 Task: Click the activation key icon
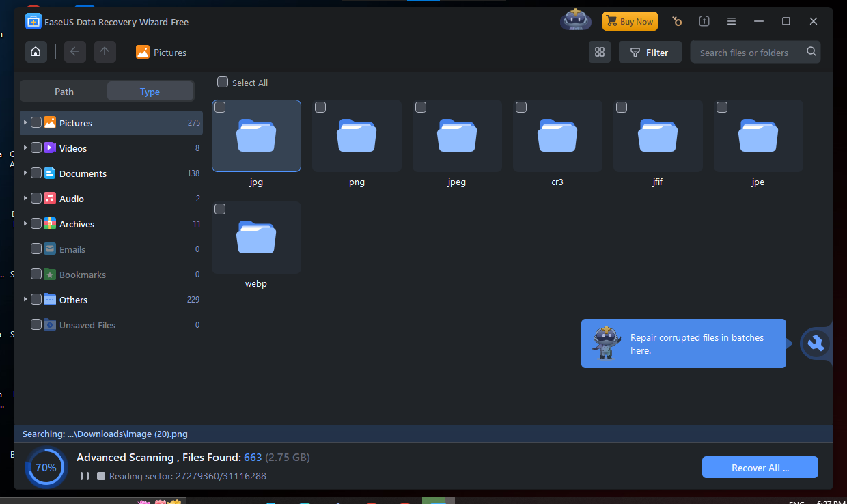(x=676, y=21)
